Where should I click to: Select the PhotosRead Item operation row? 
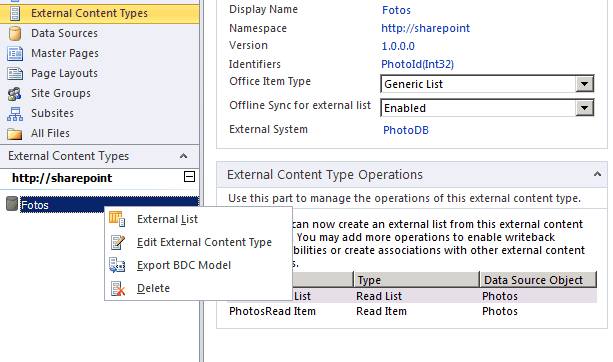pos(412,311)
